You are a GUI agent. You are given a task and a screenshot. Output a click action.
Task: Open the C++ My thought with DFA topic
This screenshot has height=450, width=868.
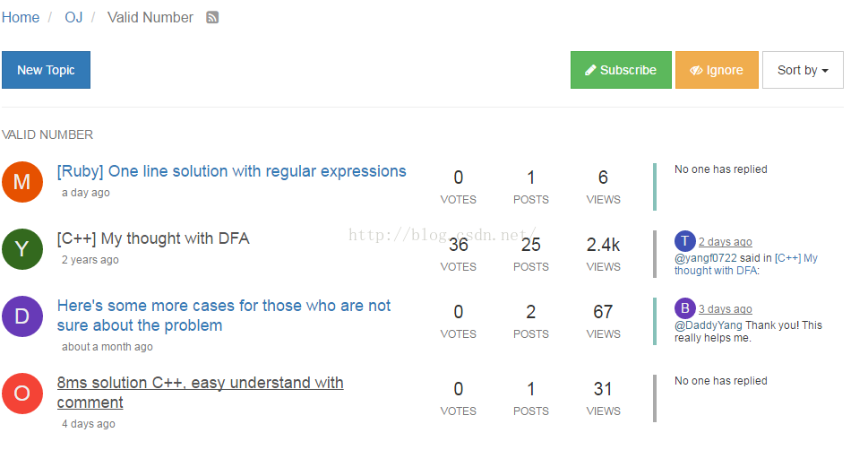(x=153, y=238)
